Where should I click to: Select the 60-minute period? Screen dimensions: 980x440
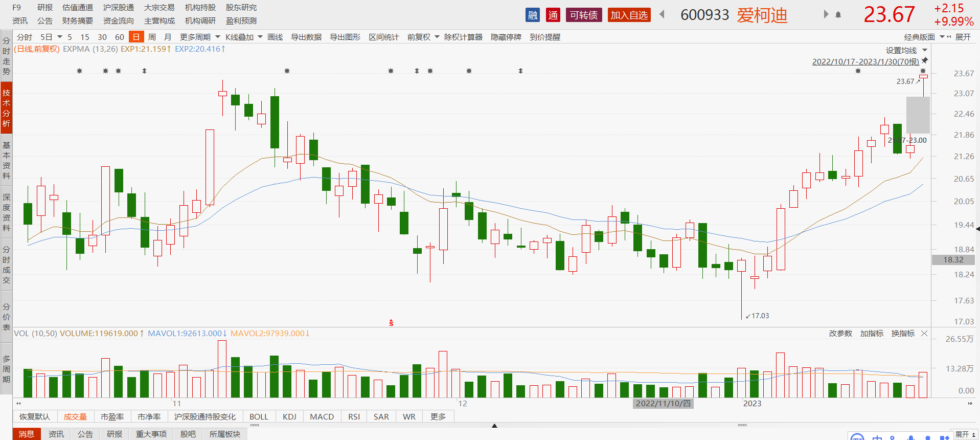(x=120, y=37)
